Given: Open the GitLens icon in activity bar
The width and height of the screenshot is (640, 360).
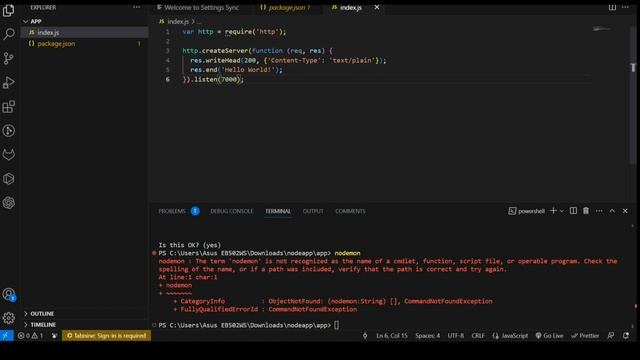Looking at the screenshot, I should click(9, 131).
